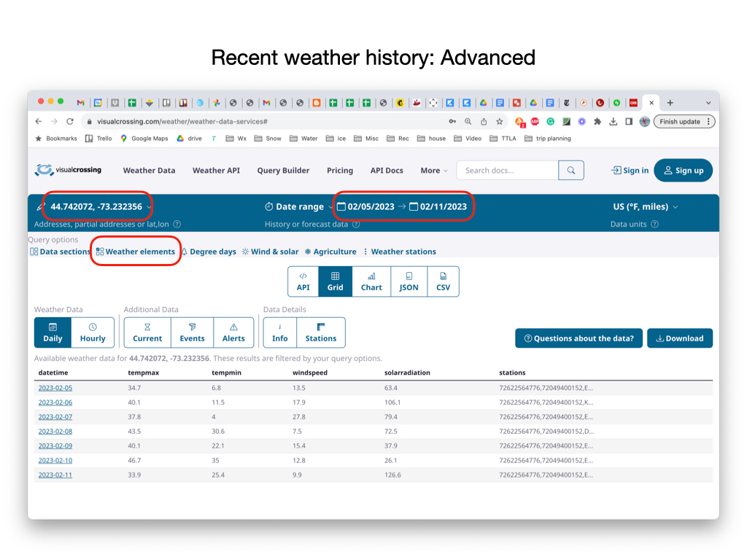Screen dimensions: 747x560
Task: Go to Query Builder in the top menu
Action: 283,171
